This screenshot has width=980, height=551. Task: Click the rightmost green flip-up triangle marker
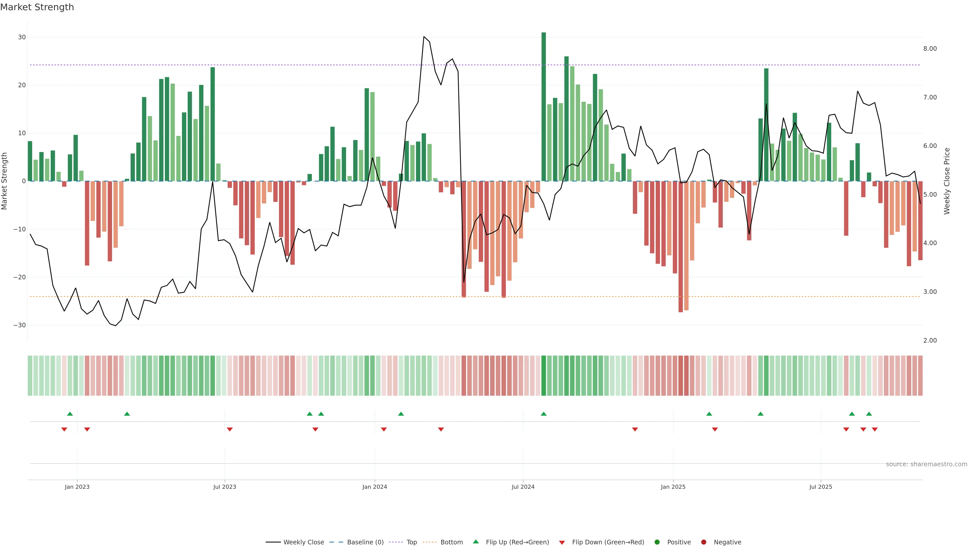[869, 414]
